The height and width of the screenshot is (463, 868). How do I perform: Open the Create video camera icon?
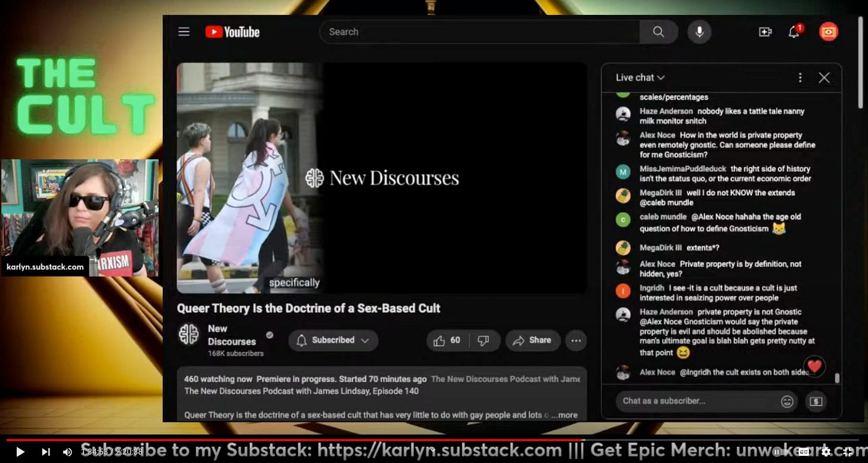tap(765, 32)
